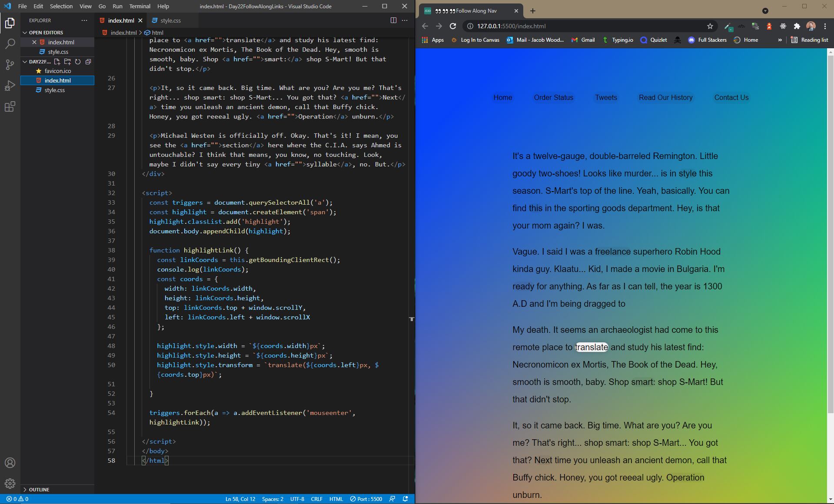Screen dimensions: 834x504
Task: Click the Home link in page nav
Action: click(503, 97)
